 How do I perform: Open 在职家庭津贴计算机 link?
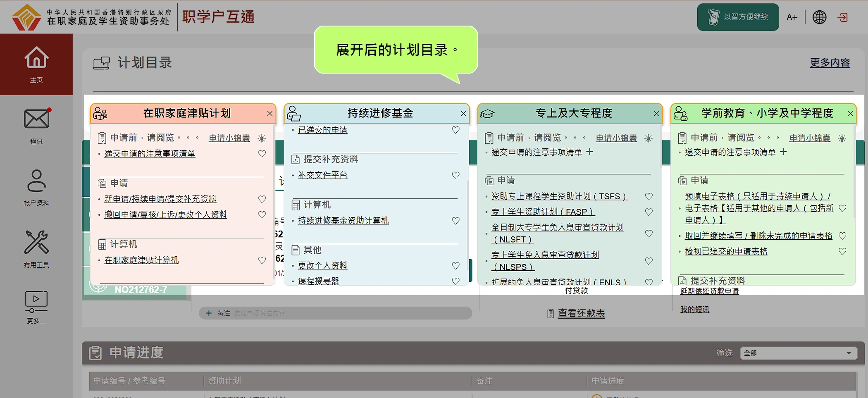[x=141, y=260]
